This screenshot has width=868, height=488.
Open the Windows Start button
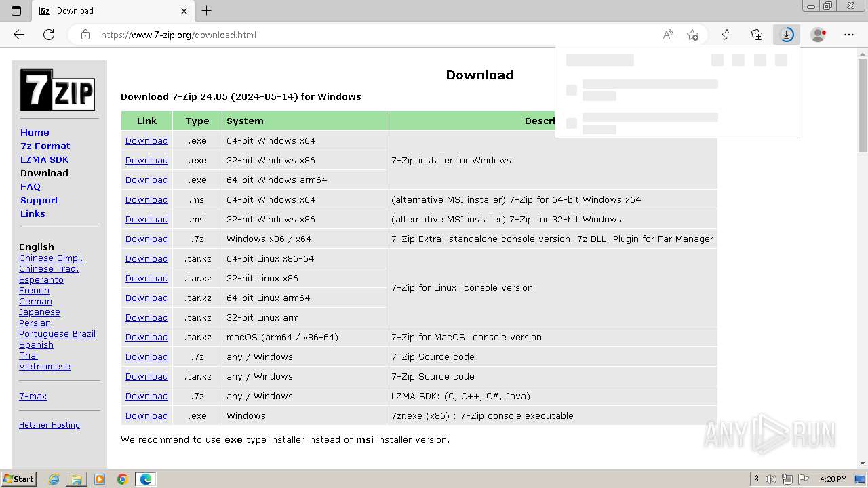tap(18, 479)
